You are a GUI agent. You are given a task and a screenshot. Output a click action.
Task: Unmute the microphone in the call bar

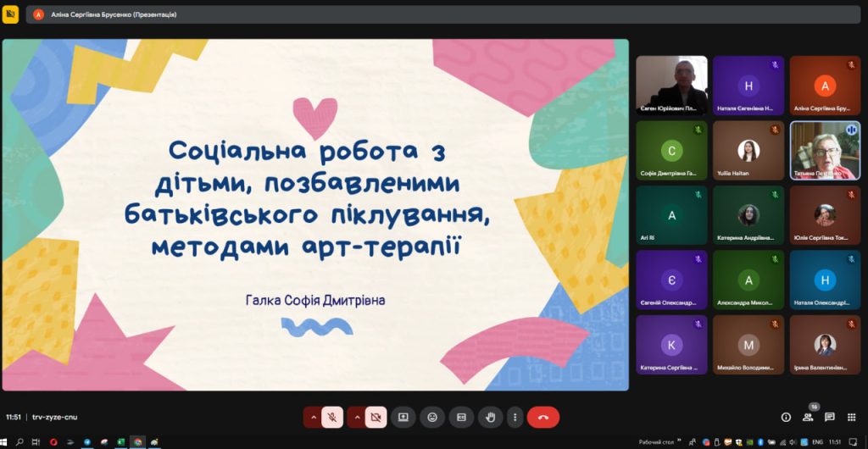pos(333,417)
